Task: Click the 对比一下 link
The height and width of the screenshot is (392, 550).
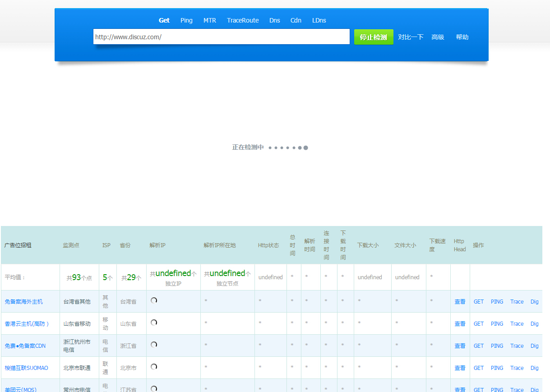Action: pyautogui.click(x=411, y=37)
